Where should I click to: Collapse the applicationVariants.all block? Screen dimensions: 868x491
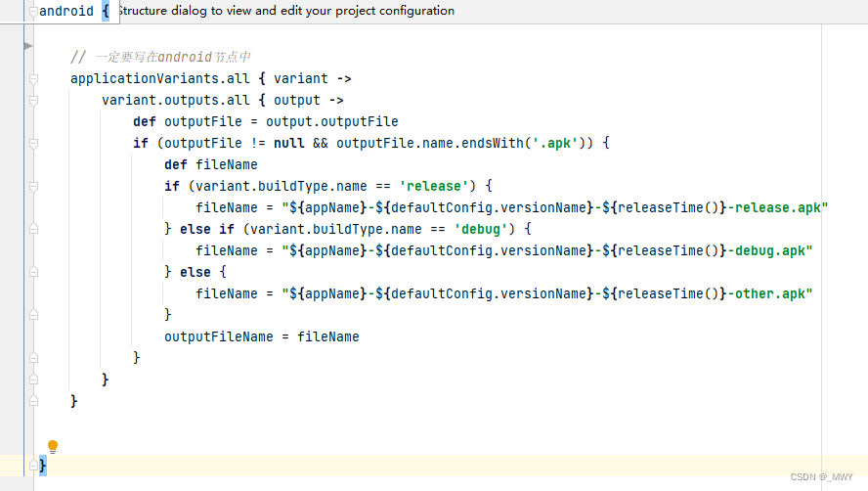click(x=33, y=78)
